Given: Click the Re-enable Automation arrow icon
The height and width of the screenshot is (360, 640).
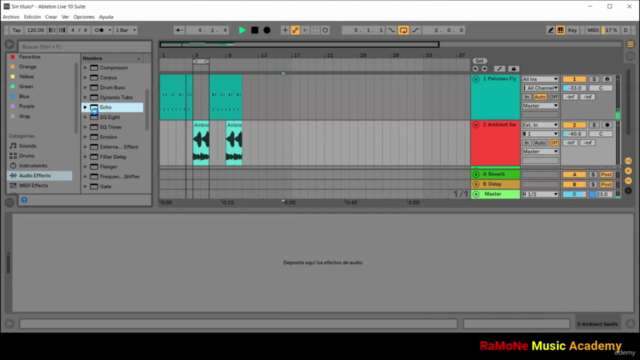Looking at the screenshot, I should 305,30.
